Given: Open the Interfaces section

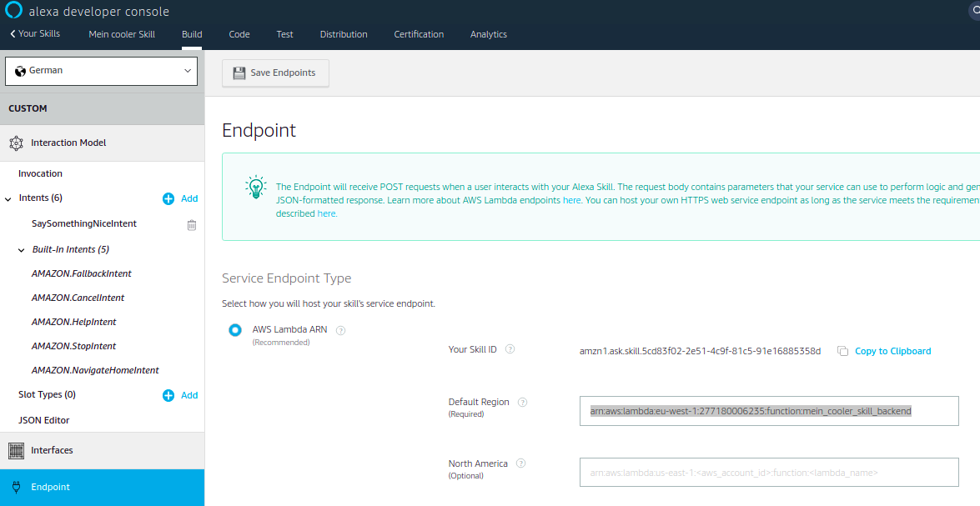Looking at the screenshot, I should [x=103, y=450].
